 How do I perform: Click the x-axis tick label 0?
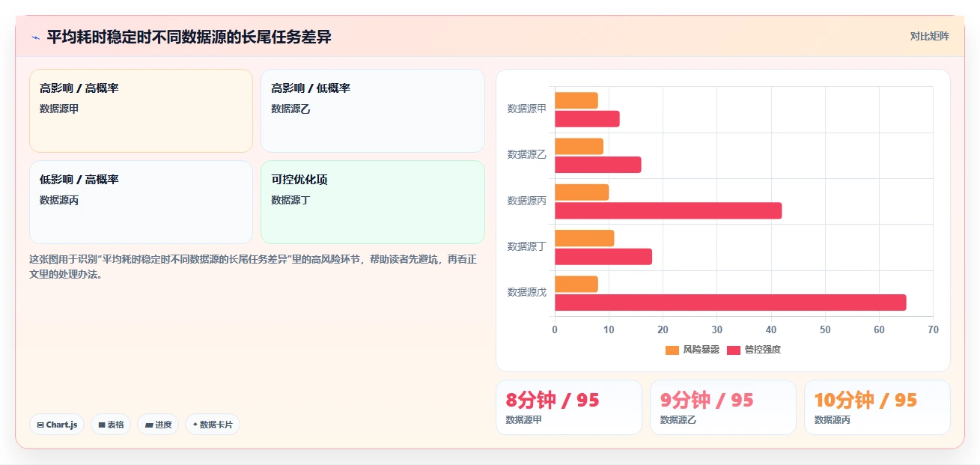(x=555, y=329)
